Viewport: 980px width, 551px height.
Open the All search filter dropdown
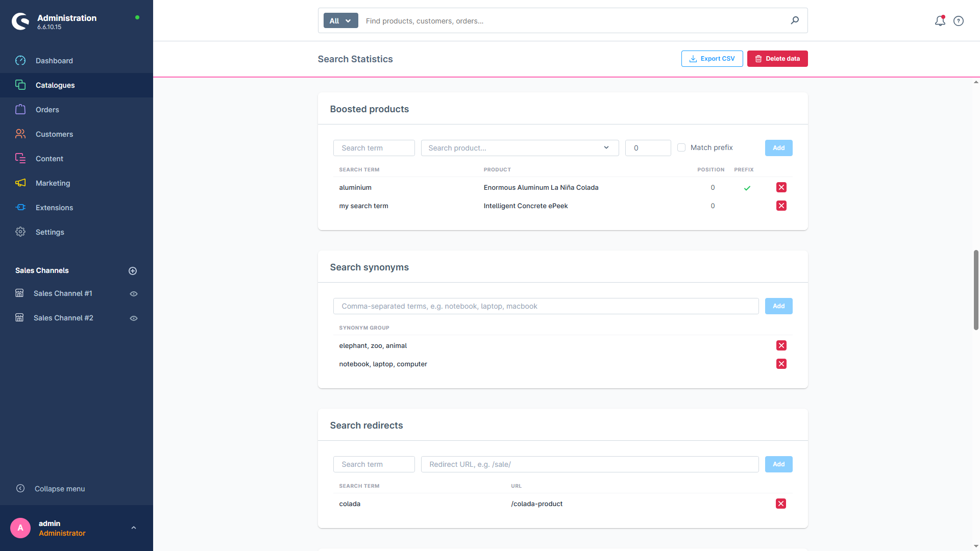tap(340, 21)
